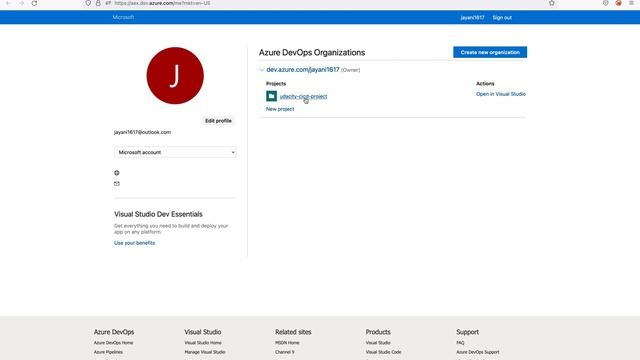Start a New project
This screenshot has width=640, height=360.
tap(280, 109)
